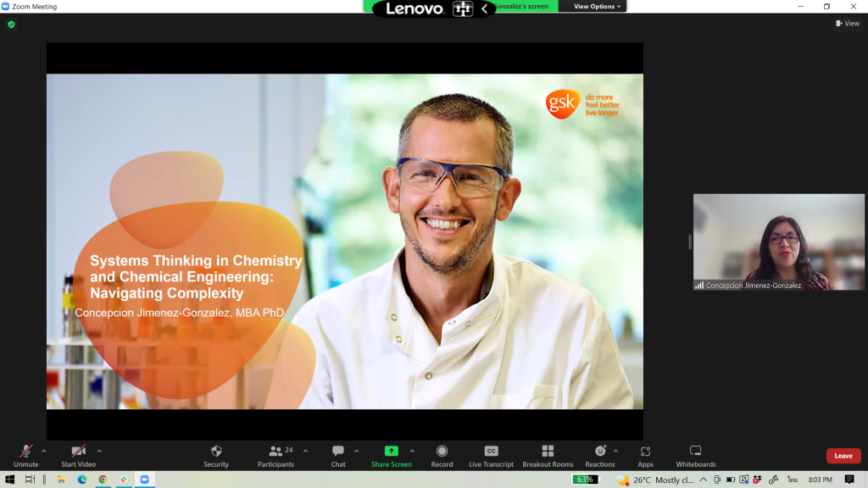The height and width of the screenshot is (488, 868).
Task: Click the Meet Now tray icon
Action: point(717,480)
